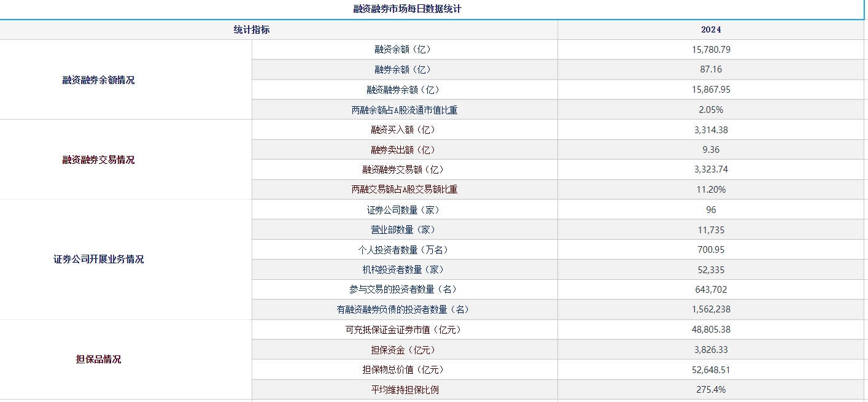Click the 融资融券余额（亿）cell
The width and height of the screenshot is (868, 402).
click(x=405, y=90)
